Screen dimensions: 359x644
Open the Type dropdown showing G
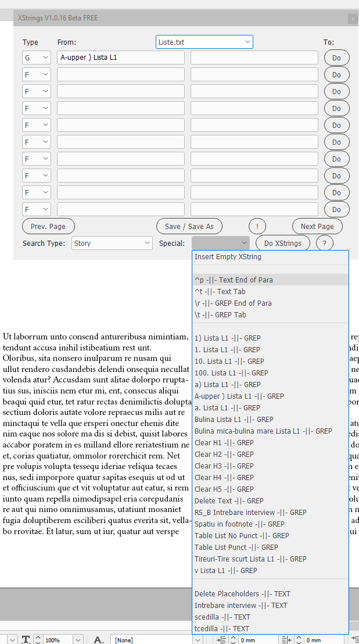tap(37, 58)
